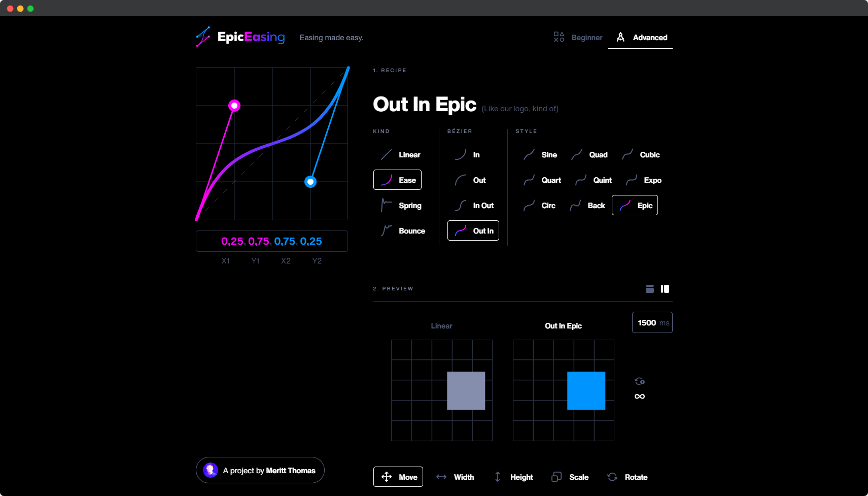Click the 'Out In Epic' recipe heading
This screenshot has width=868, height=496.
425,105
